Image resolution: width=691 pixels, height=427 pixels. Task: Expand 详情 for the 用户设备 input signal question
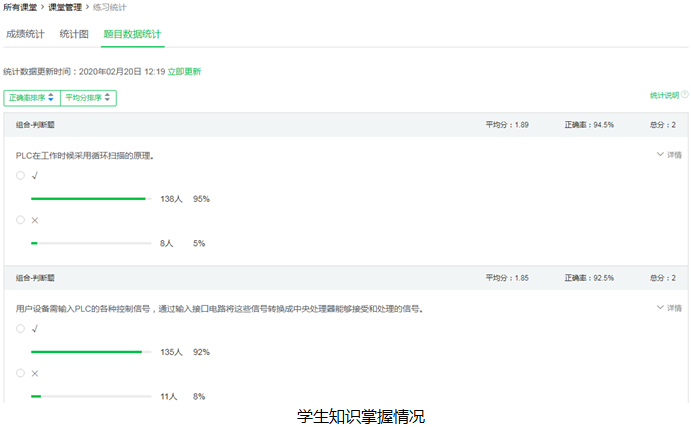pos(669,308)
